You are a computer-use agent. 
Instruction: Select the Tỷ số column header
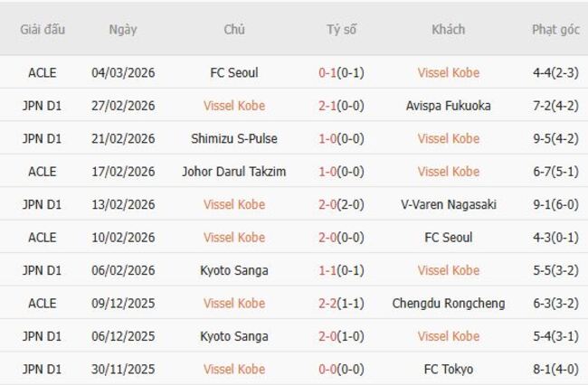pos(341,29)
